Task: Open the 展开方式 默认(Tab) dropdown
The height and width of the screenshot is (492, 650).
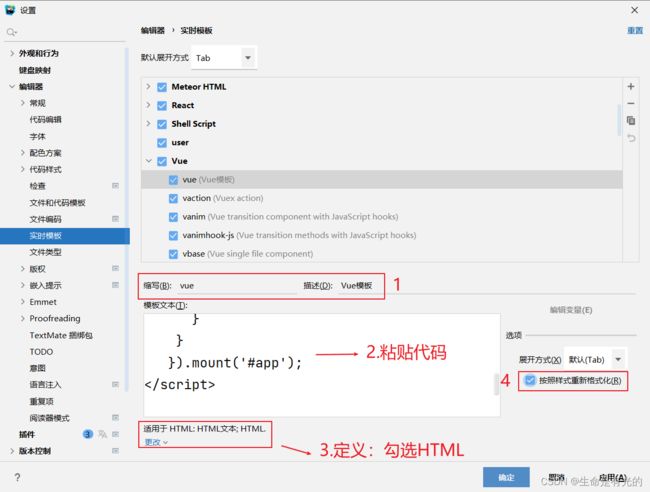Action: click(x=595, y=359)
